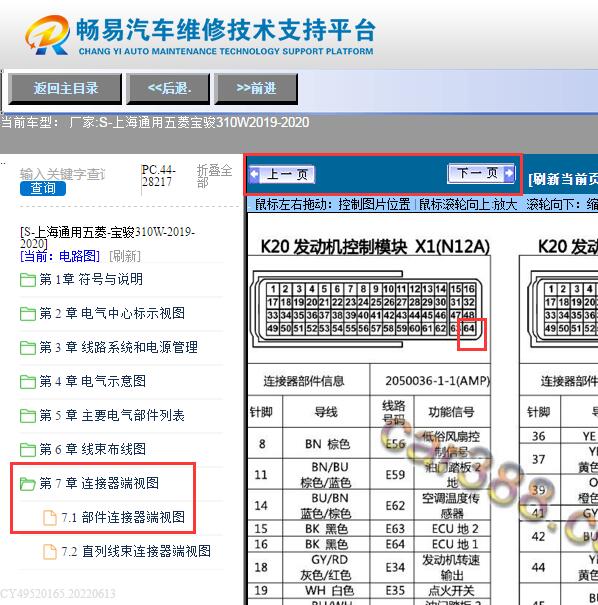Click the [刷新] link in sidebar
Viewport: 598px width, 605px height.
pyautogui.click(x=125, y=256)
